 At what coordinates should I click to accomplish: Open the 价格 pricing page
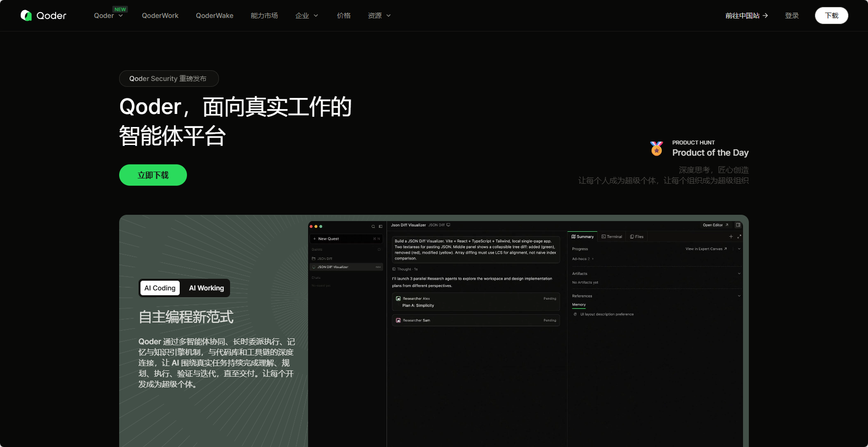(x=344, y=16)
